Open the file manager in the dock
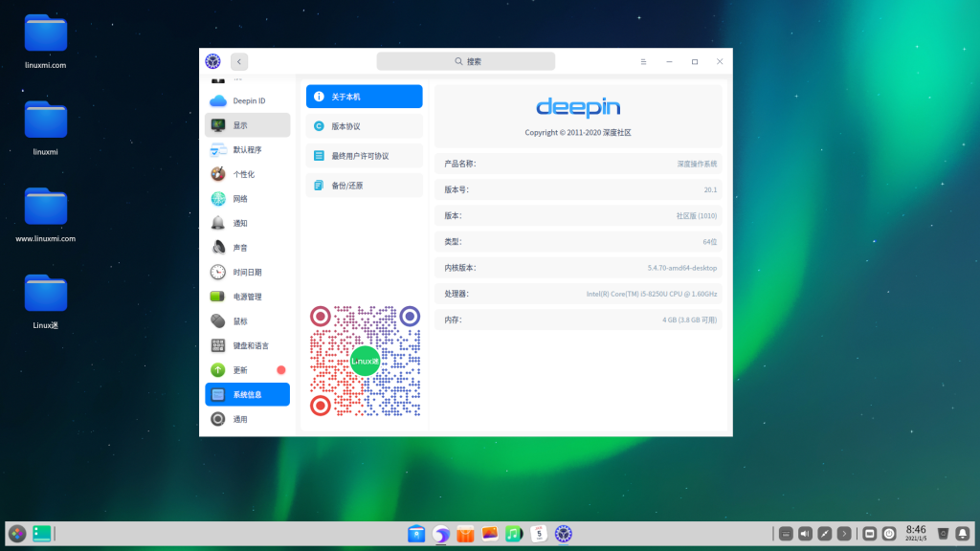Image resolution: width=980 pixels, height=551 pixels. tap(416, 534)
